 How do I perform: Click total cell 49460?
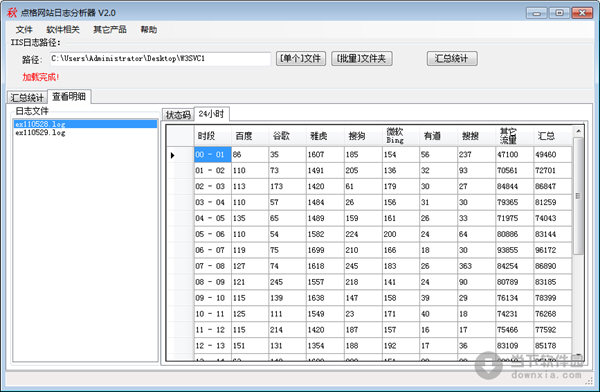[x=552, y=155]
